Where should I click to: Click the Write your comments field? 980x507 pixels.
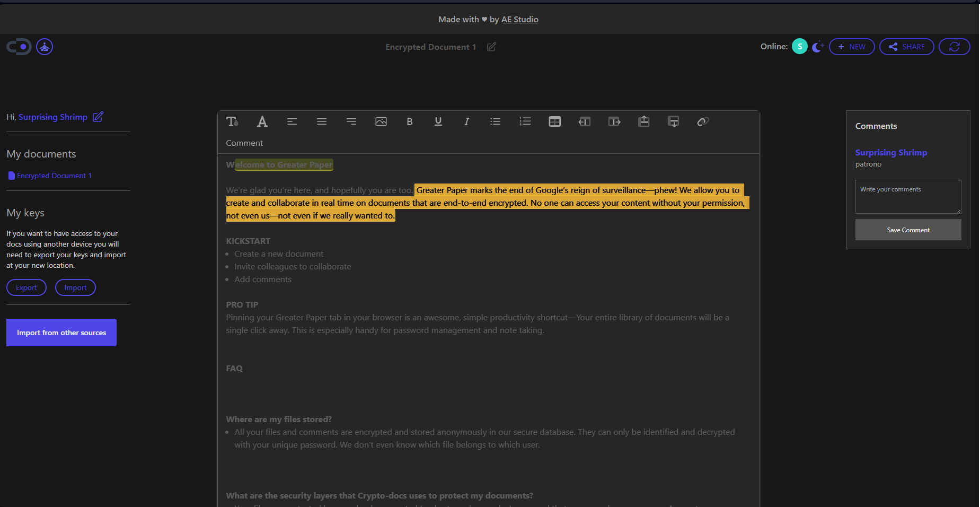[908, 197]
